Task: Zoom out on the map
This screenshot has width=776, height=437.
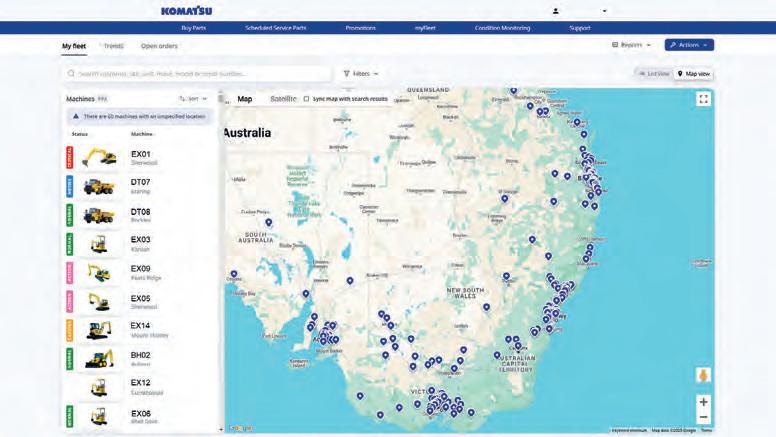Action: pos(703,417)
